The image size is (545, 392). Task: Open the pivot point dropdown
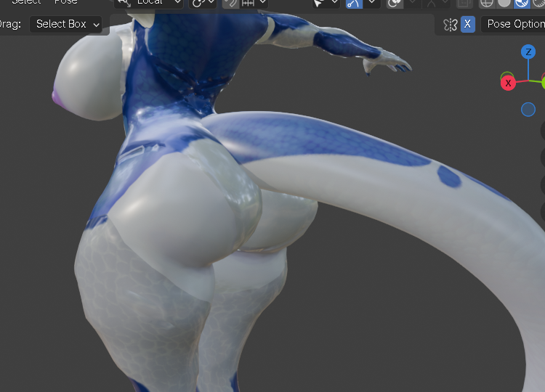[203, 3]
